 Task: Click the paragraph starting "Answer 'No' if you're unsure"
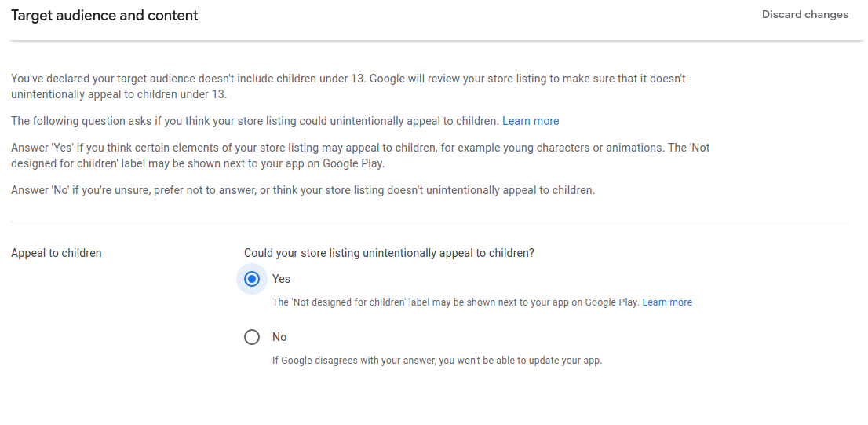[302, 190]
